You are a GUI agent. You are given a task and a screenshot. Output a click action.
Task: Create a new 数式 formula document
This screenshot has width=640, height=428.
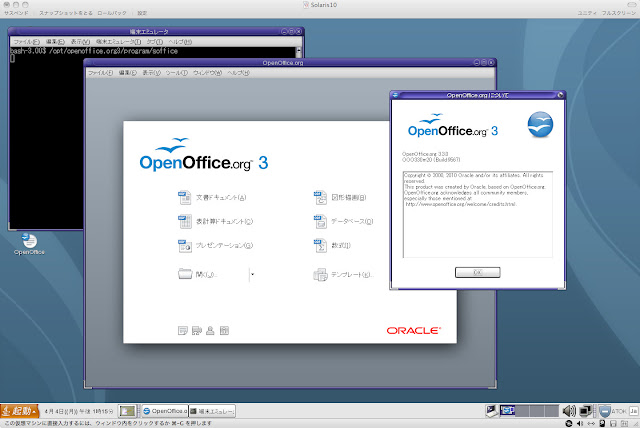coord(332,246)
